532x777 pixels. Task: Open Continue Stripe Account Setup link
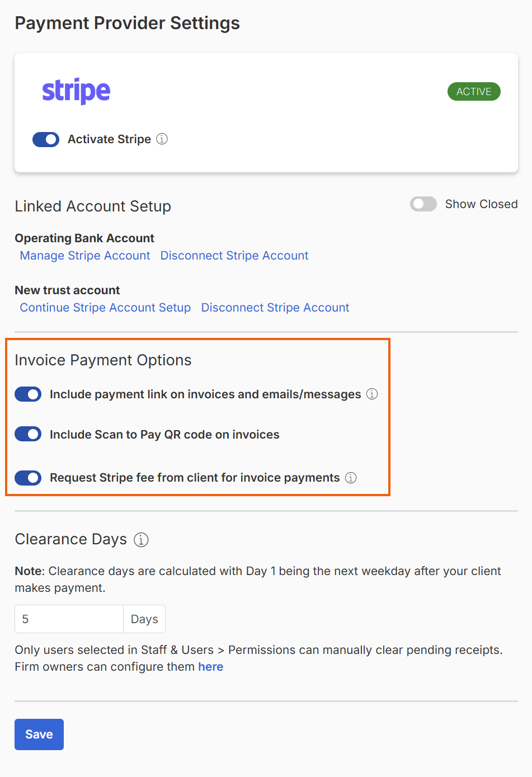[x=105, y=308]
